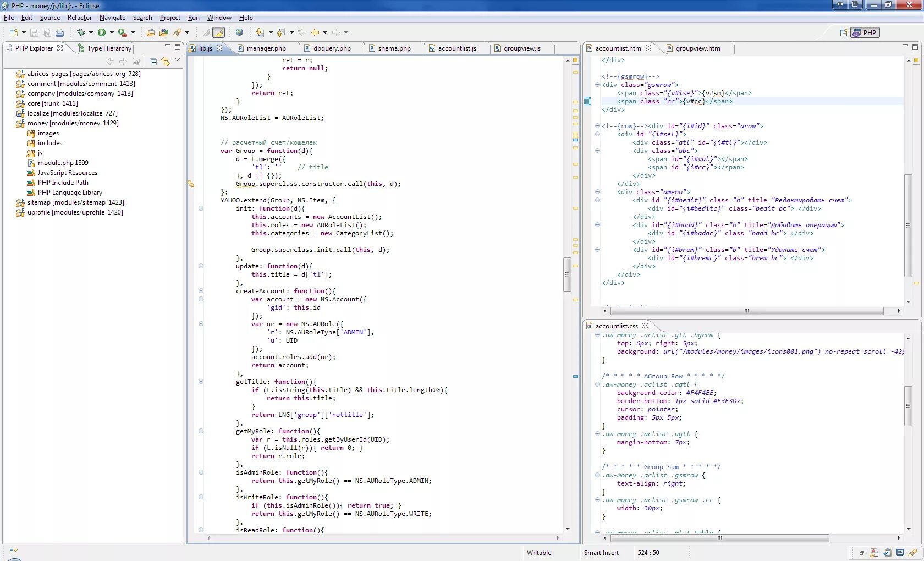Collapse the createAccount function fold marker
Image resolution: width=924 pixels, height=561 pixels.
201,291
